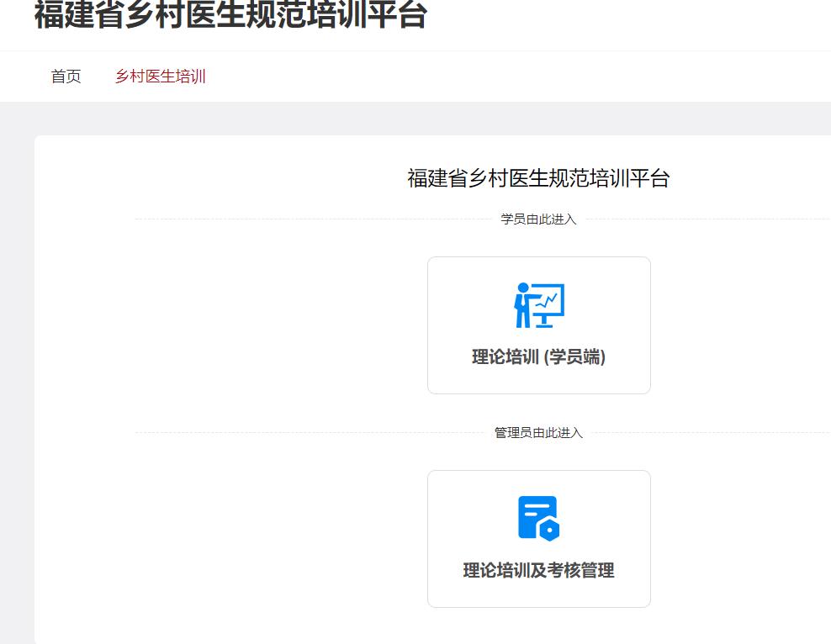Open the 理论培训及考核管理 label
The image size is (831, 644).
coord(539,570)
